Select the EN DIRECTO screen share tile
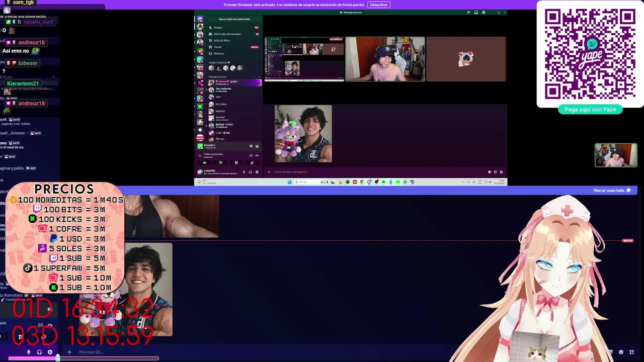Screen dimensions: 644x362 [304, 59]
